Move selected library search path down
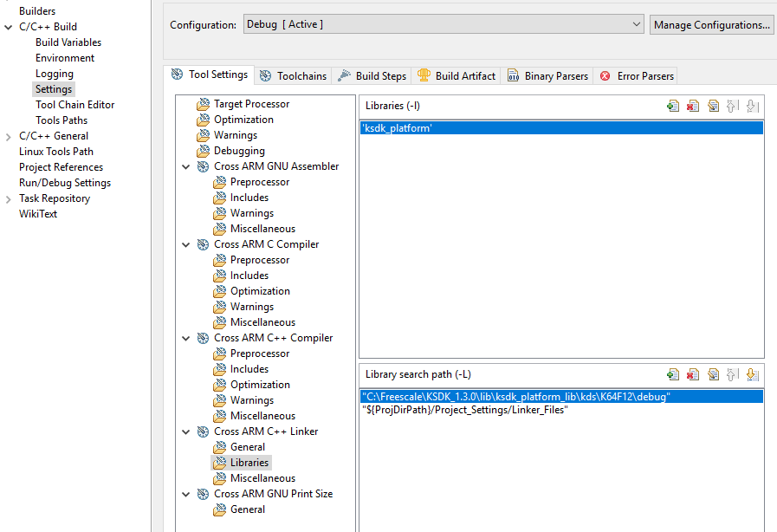This screenshot has width=777, height=532. click(x=752, y=374)
